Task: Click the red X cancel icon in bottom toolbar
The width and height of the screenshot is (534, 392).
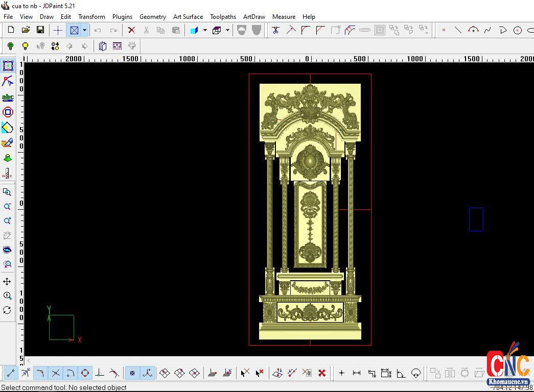Action: click(x=322, y=373)
